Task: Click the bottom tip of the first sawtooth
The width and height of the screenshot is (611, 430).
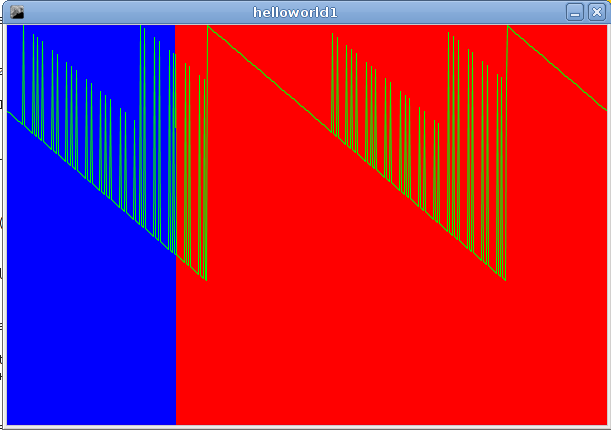Action: coord(206,280)
